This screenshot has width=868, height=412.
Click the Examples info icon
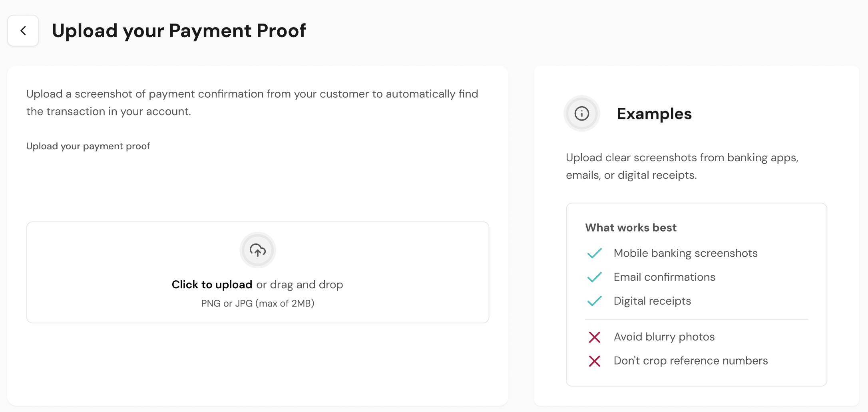[x=582, y=114]
